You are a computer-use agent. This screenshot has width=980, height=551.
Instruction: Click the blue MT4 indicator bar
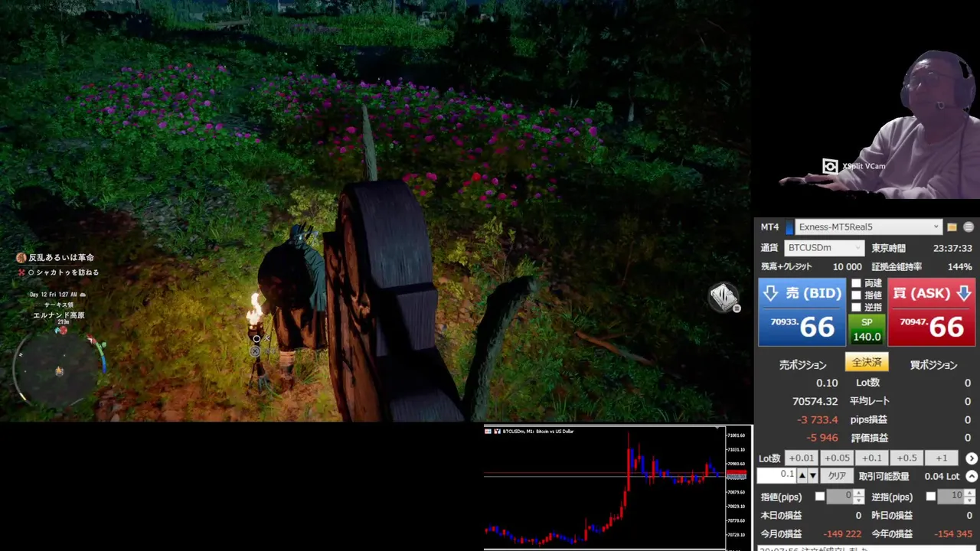[789, 227]
